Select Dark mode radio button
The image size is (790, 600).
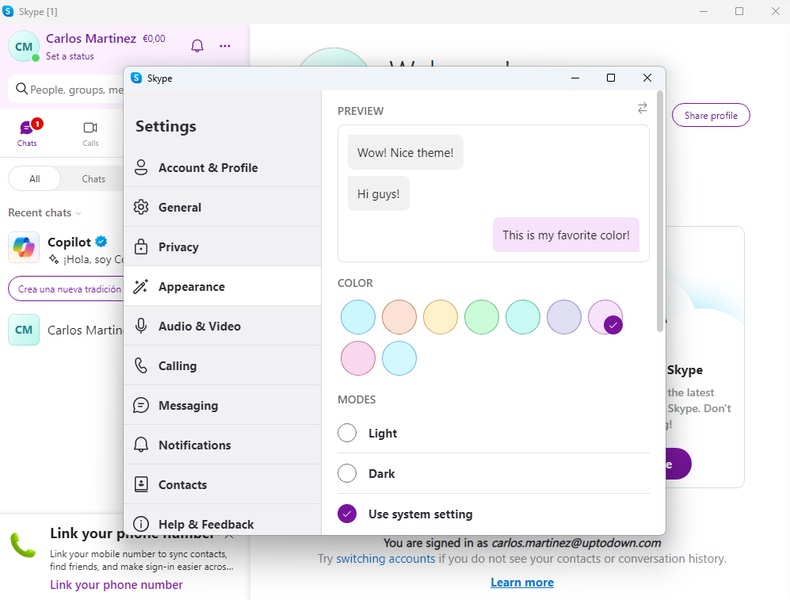click(x=347, y=473)
